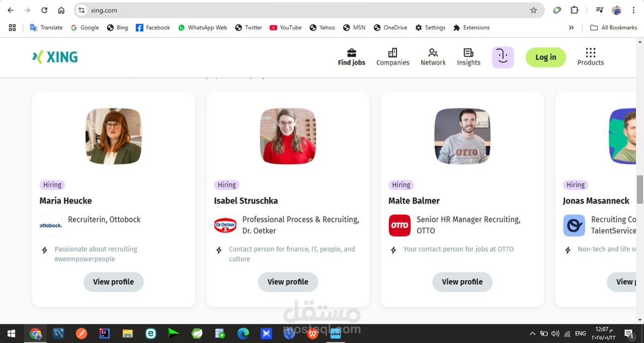644x343 pixels.
Task: Click the page vertical scrollbar thumb
Action: [640, 189]
